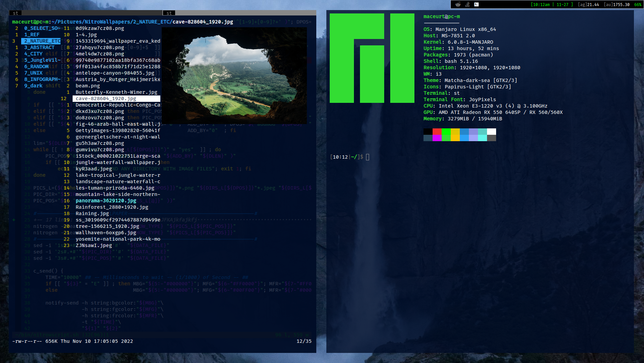644x363 pixels.
Task: Select the 8_INFOGRAPH~ directory
Action: click(42, 79)
